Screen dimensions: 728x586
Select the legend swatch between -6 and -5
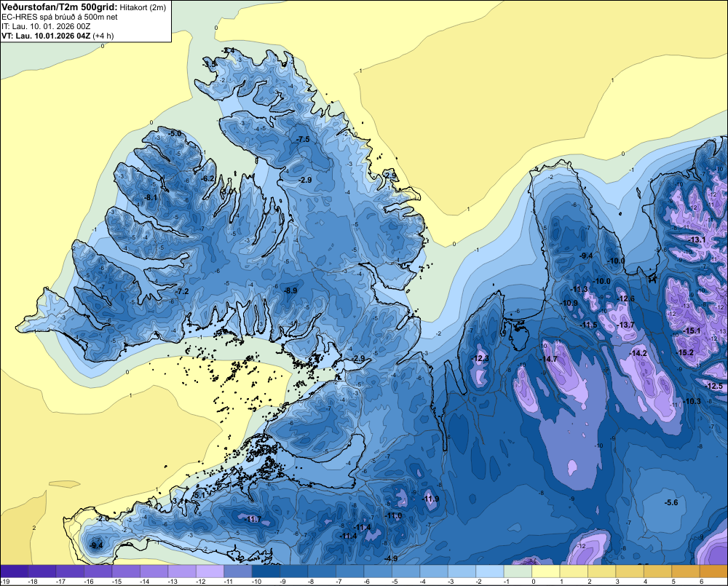(x=378, y=571)
